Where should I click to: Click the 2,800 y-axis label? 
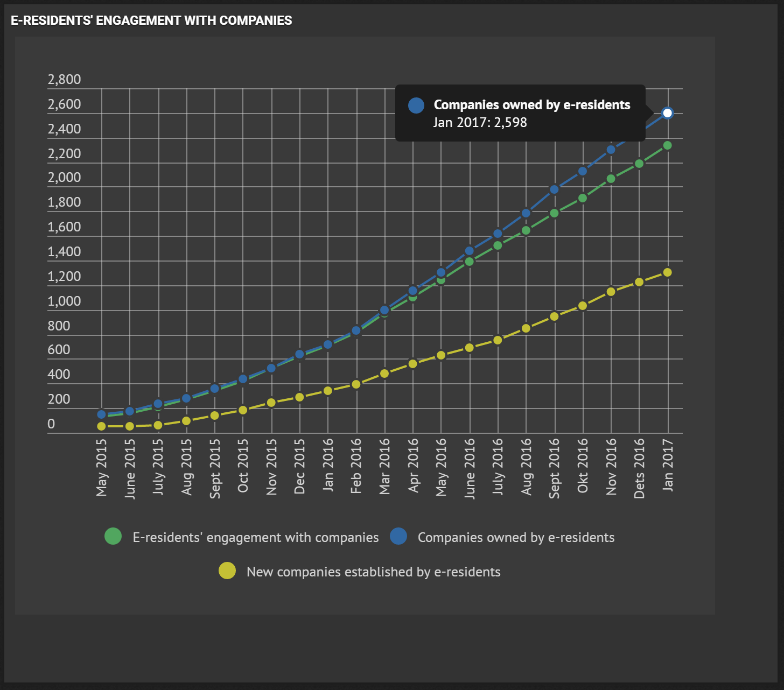[64, 80]
